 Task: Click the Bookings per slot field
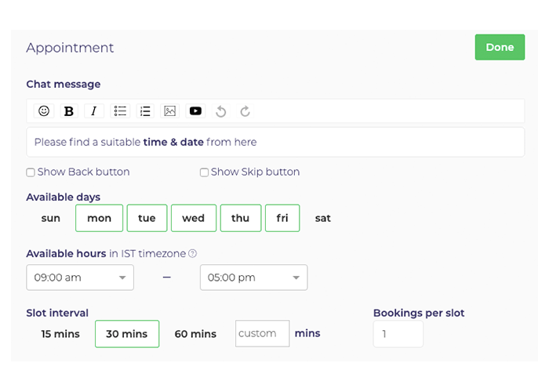(x=398, y=334)
